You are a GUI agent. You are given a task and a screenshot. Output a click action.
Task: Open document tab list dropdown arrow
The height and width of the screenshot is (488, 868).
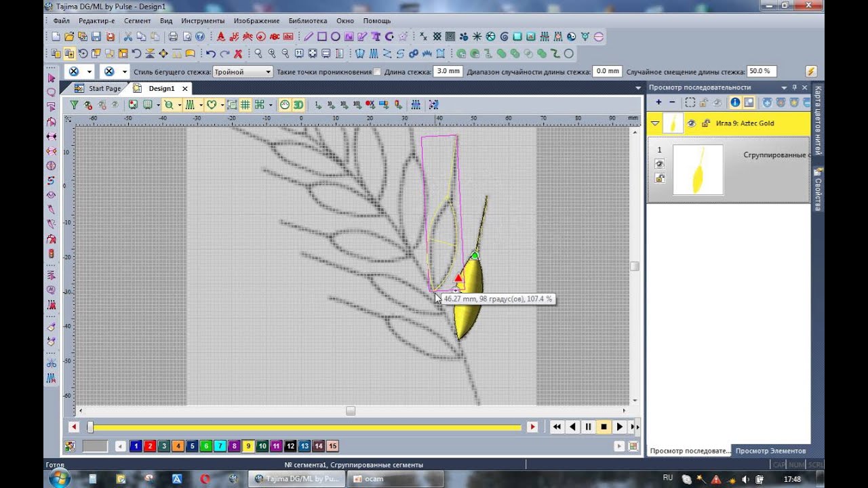tap(638, 88)
